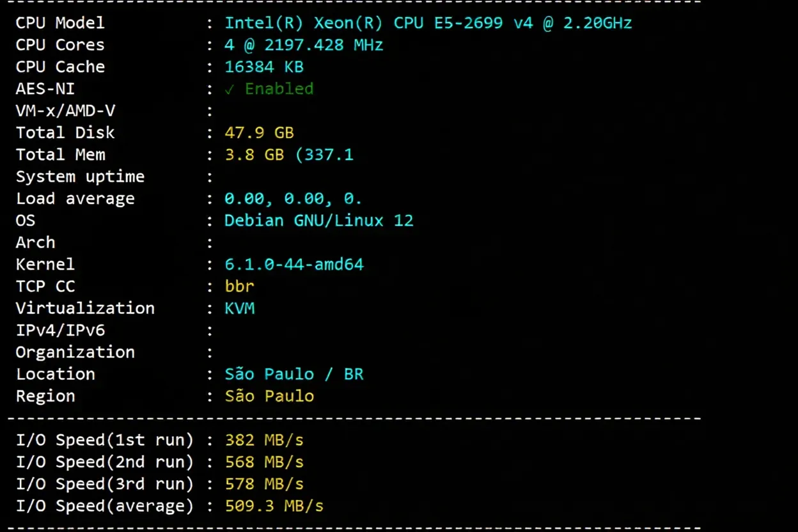Select the '382 MB/s' speed value
The height and width of the screenshot is (532, 798).
coord(264,440)
